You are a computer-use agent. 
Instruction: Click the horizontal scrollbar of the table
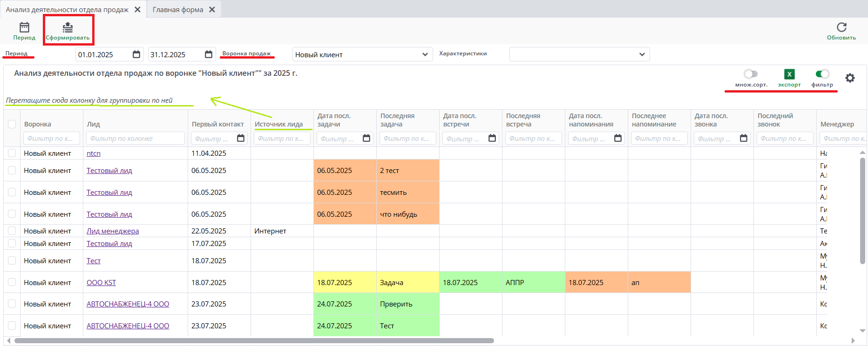(x=254, y=340)
